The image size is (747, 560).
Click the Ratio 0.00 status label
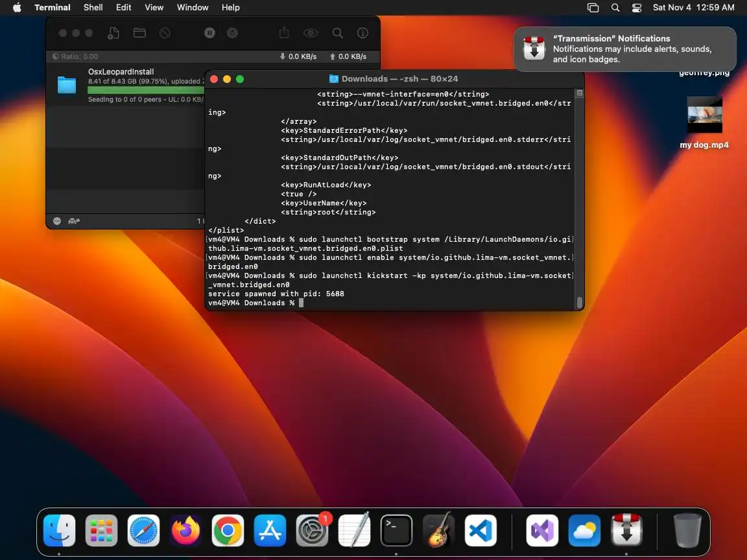pos(75,56)
